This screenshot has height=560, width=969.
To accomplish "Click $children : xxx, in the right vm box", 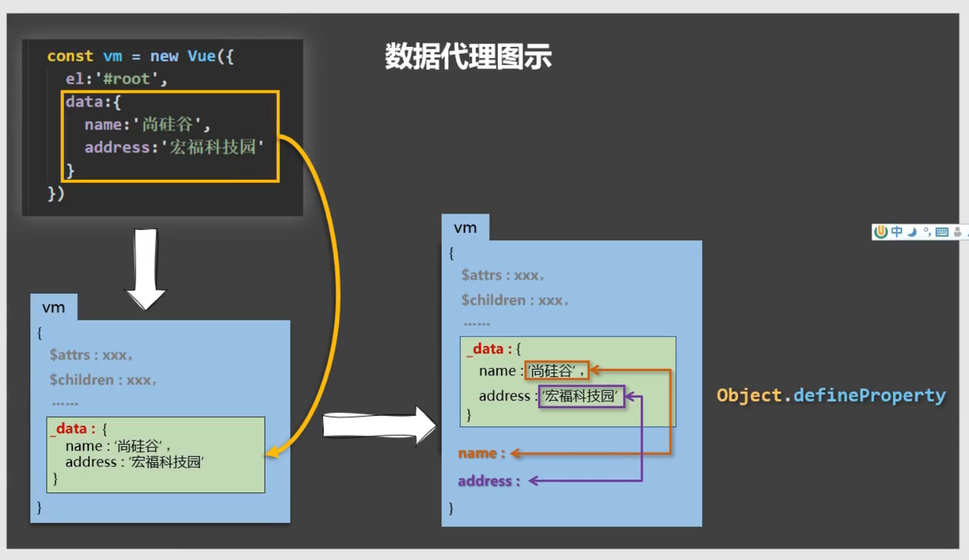I will (515, 300).
